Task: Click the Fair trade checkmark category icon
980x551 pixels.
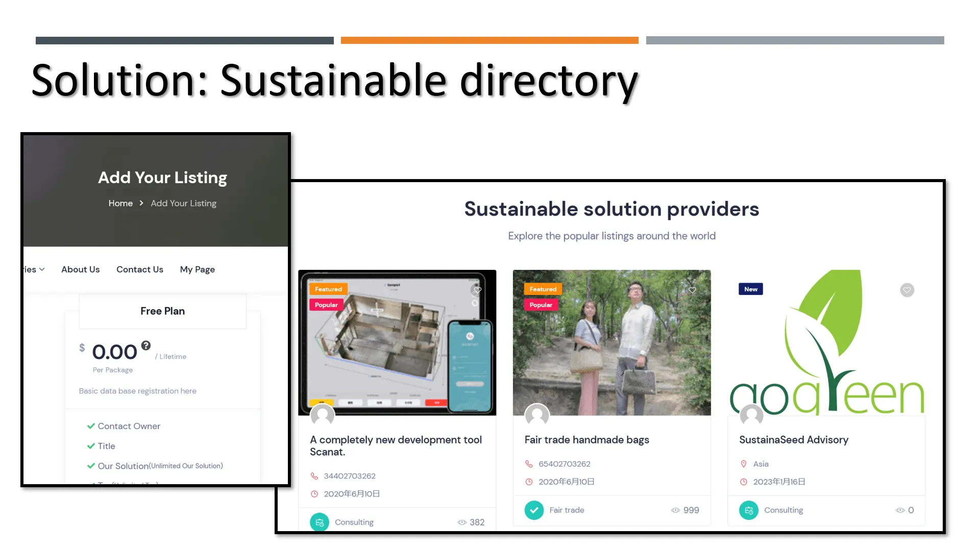Action: click(534, 510)
